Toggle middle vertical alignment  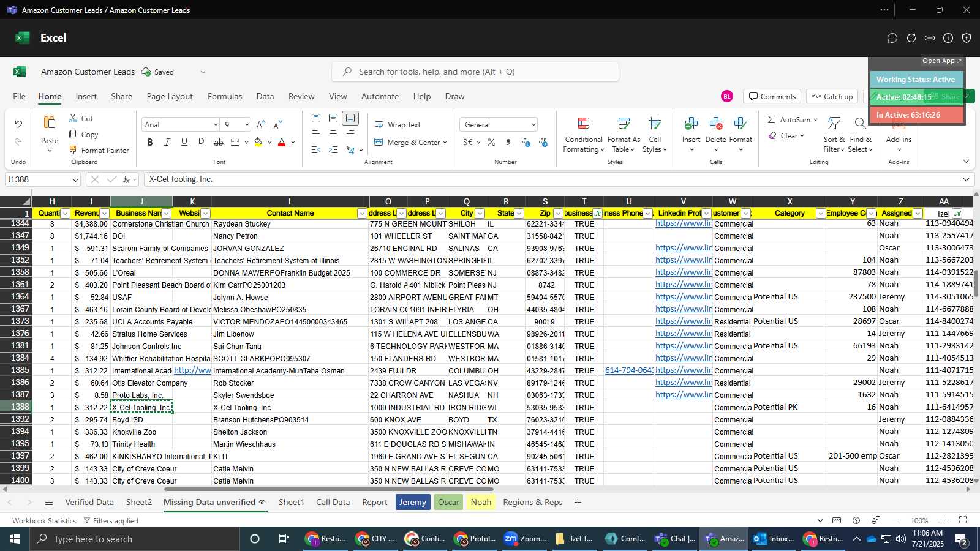[333, 118]
